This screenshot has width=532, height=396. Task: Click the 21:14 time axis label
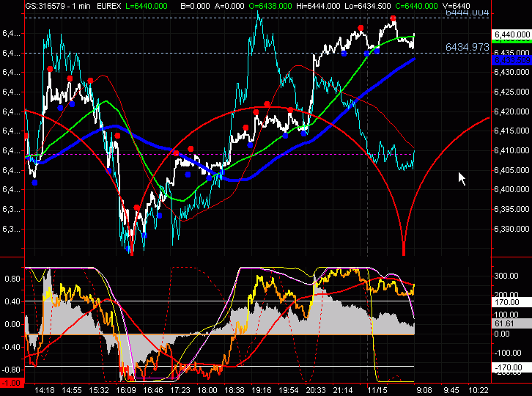(343, 390)
